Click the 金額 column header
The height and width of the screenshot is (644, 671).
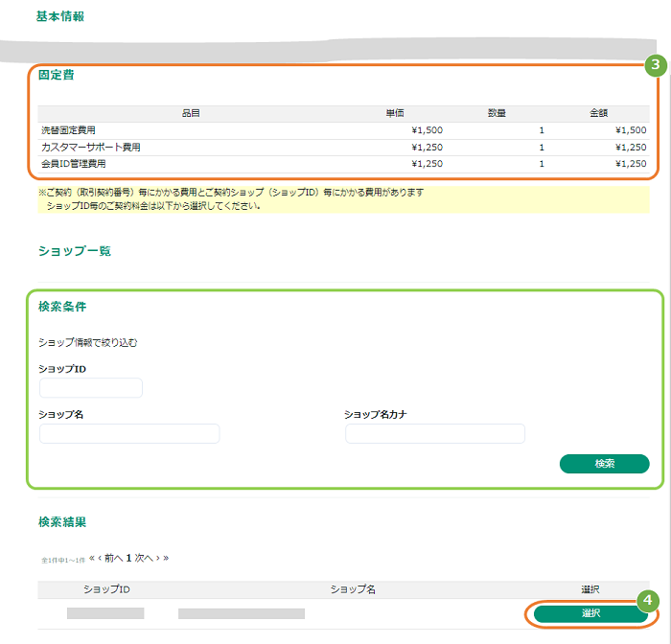click(598, 113)
